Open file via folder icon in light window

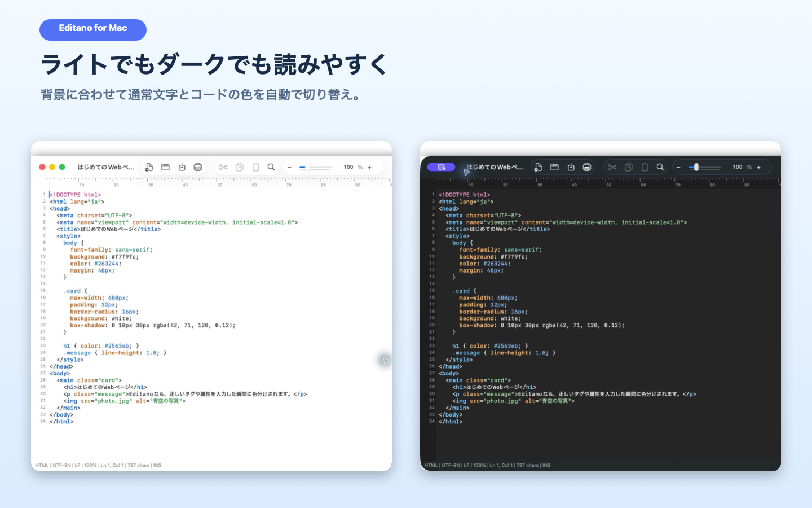click(165, 167)
